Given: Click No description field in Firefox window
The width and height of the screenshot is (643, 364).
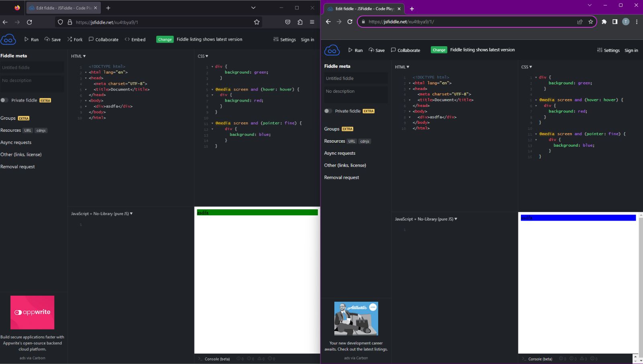Looking at the screenshot, I should point(32,84).
